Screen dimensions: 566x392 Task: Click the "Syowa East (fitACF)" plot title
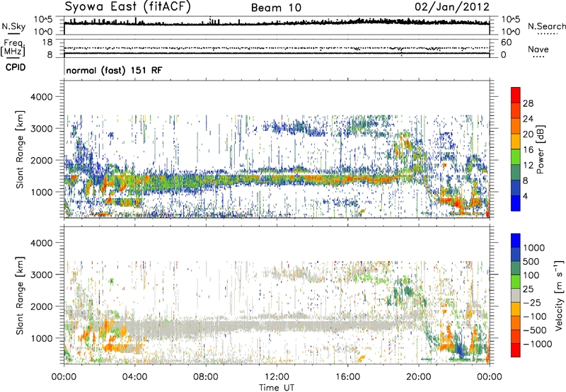click(128, 6)
